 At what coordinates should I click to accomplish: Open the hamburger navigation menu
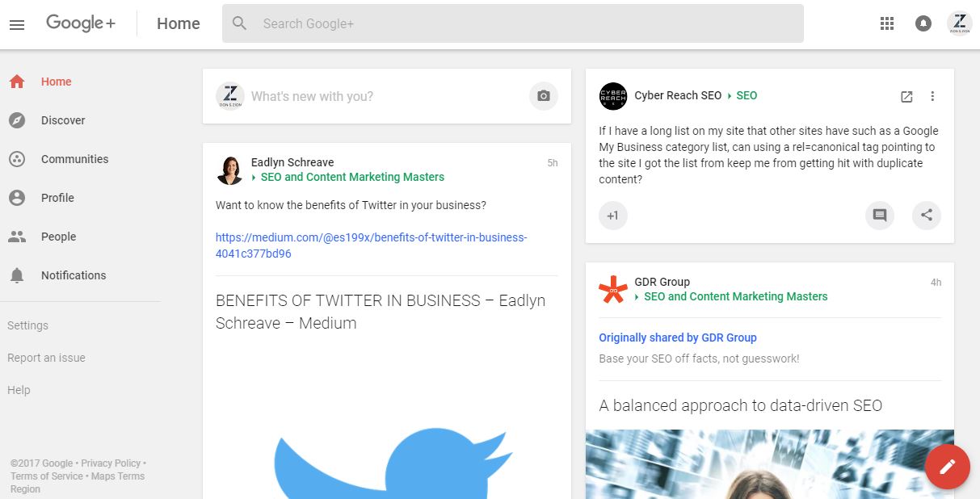(17, 23)
